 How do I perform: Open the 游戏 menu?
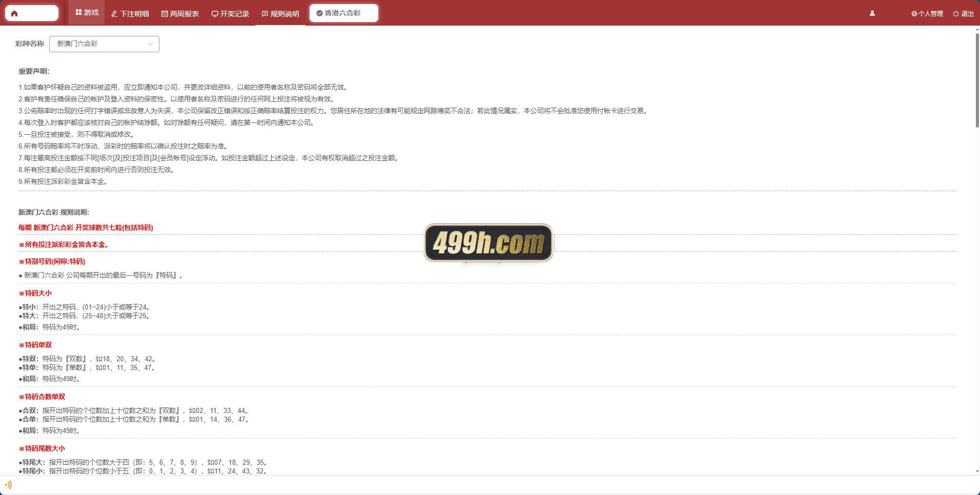(x=87, y=13)
